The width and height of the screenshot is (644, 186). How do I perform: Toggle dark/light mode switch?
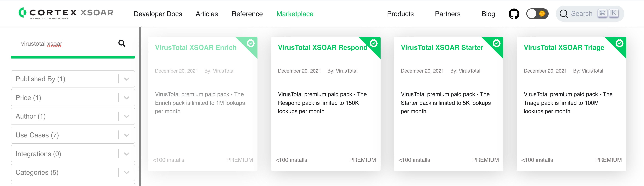(537, 14)
